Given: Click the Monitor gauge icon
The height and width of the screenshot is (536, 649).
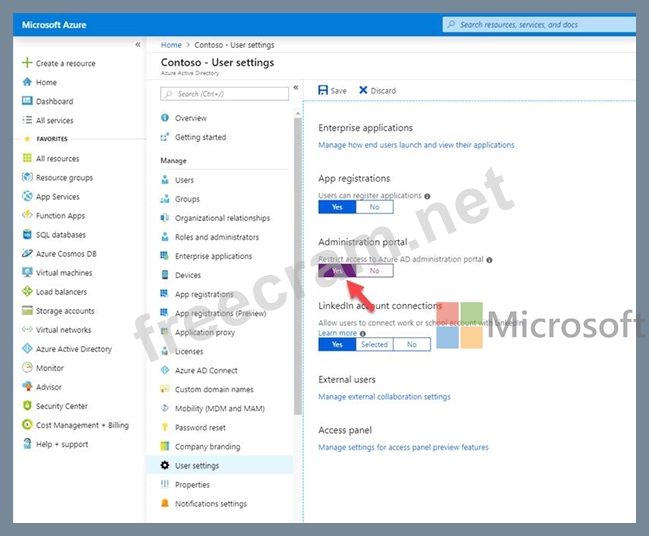Looking at the screenshot, I should click(27, 368).
